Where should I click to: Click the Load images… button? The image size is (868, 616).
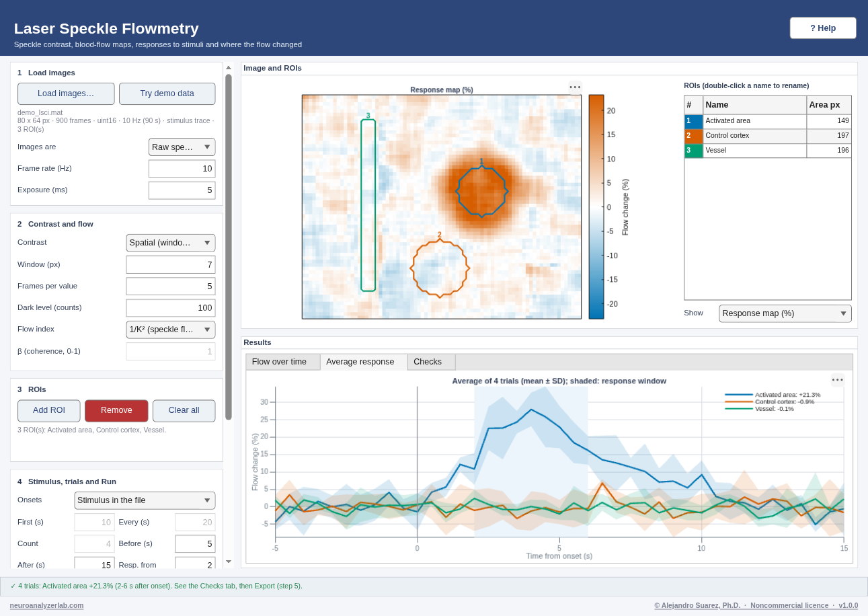[x=66, y=93]
